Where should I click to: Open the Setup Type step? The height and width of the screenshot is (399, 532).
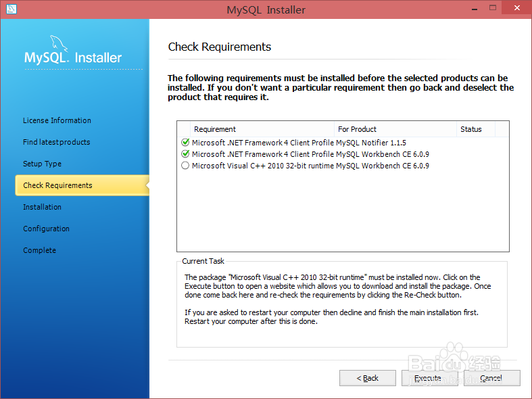click(42, 164)
